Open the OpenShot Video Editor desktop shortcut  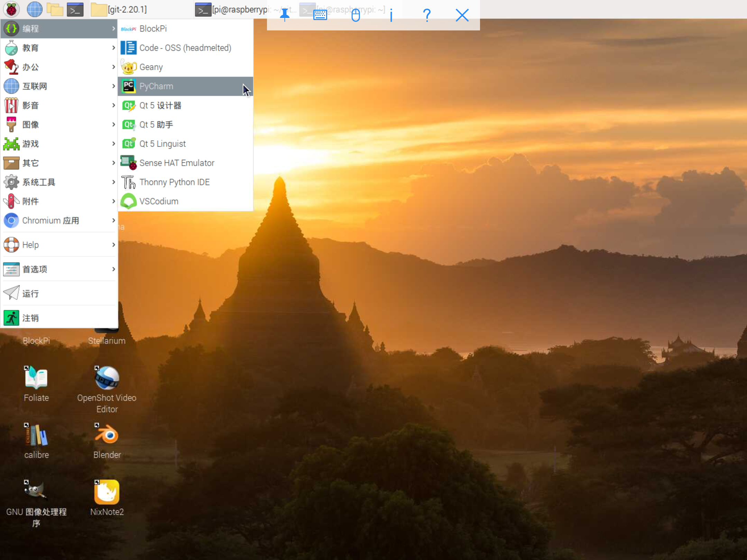pyautogui.click(x=107, y=390)
